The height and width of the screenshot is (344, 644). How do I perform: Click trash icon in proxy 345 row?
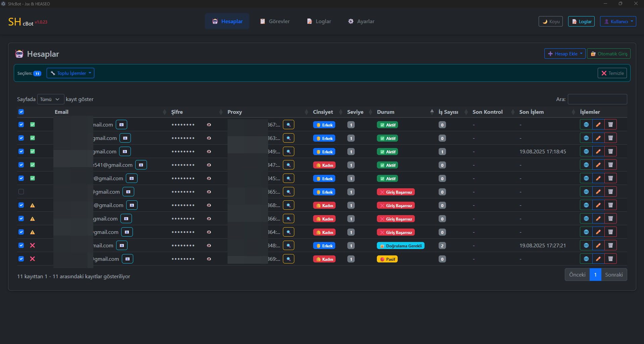[610, 178]
